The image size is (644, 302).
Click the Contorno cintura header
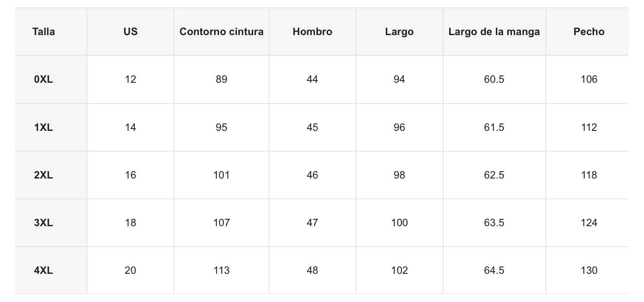(222, 32)
